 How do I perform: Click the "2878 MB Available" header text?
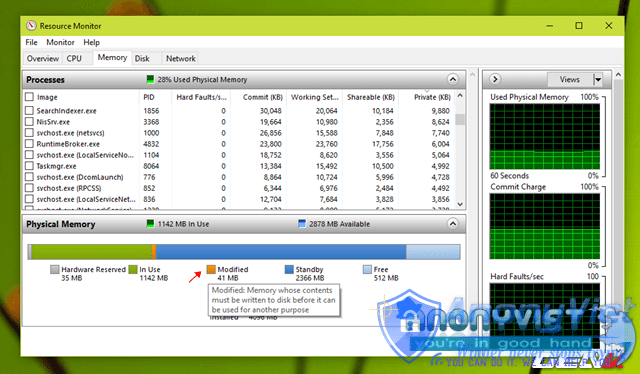339,224
